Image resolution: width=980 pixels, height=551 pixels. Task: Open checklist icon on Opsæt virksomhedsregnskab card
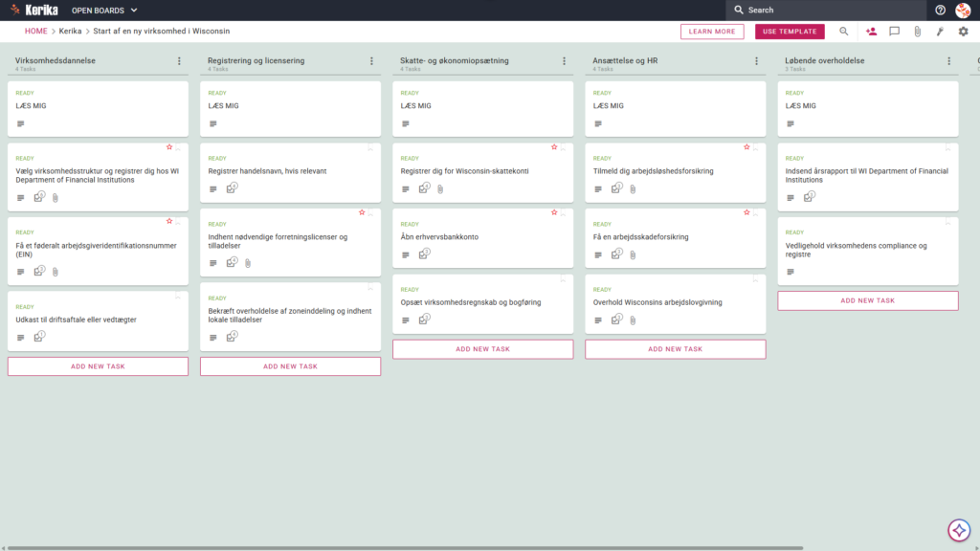(424, 320)
